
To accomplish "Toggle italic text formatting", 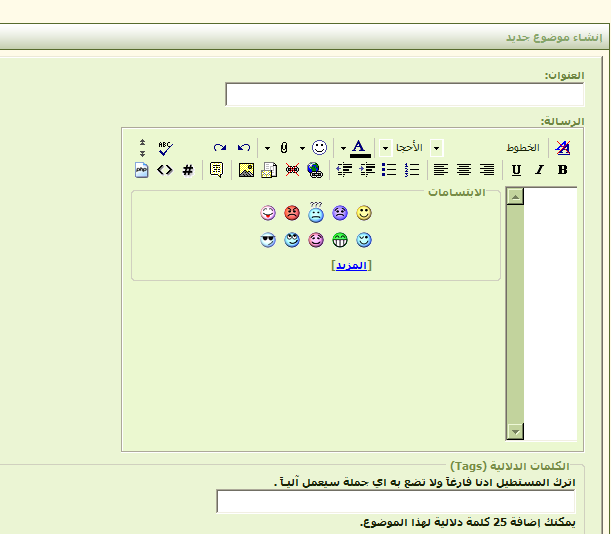I will [x=540, y=170].
